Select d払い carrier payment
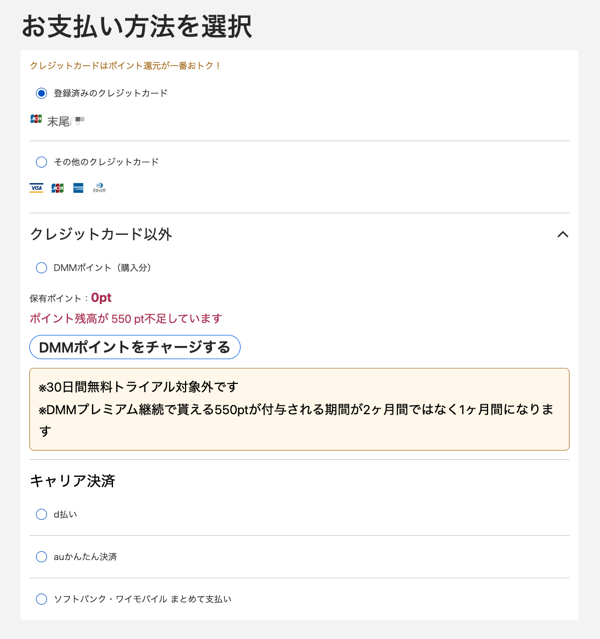Screen dimensions: 600x639 (x=41, y=514)
